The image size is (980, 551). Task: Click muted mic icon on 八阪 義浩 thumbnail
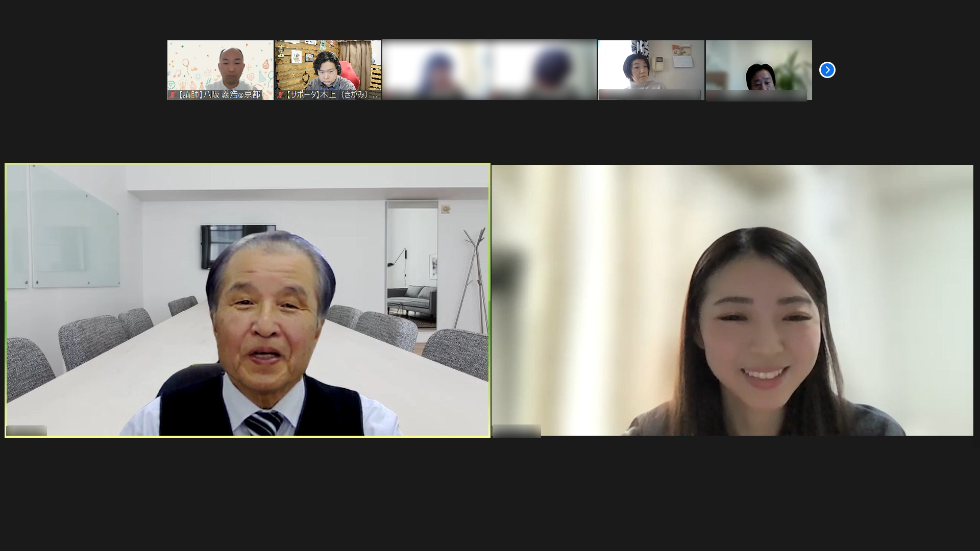click(x=171, y=95)
